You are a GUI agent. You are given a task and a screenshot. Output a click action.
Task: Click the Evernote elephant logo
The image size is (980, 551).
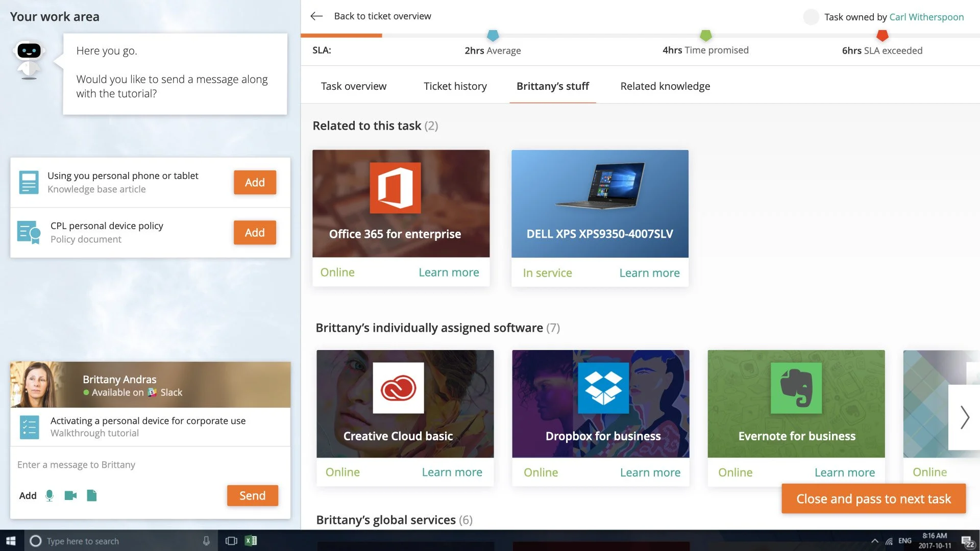[x=796, y=388]
